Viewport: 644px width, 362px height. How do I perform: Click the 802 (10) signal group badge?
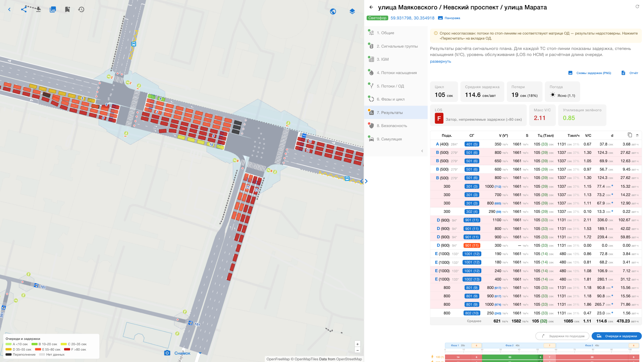click(x=472, y=313)
